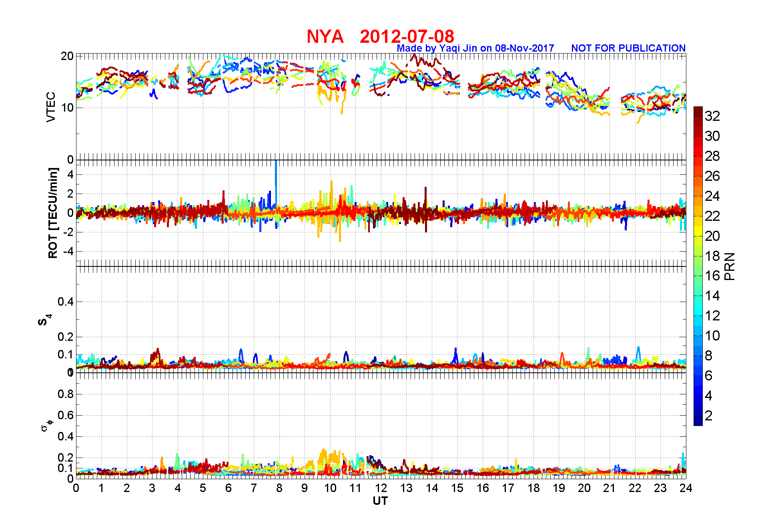The height and width of the screenshot is (532, 762).
Task: Click the x-axis tick label 21
Action: pyautogui.click(x=610, y=488)
